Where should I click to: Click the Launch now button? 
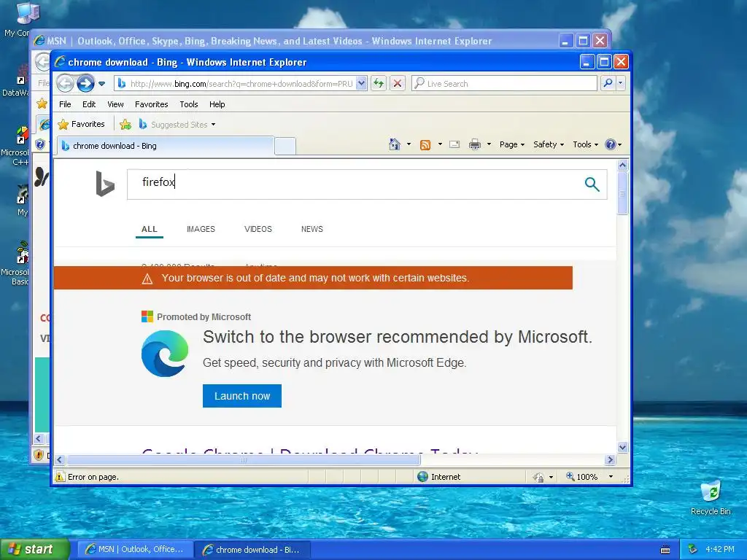[242, 396]
